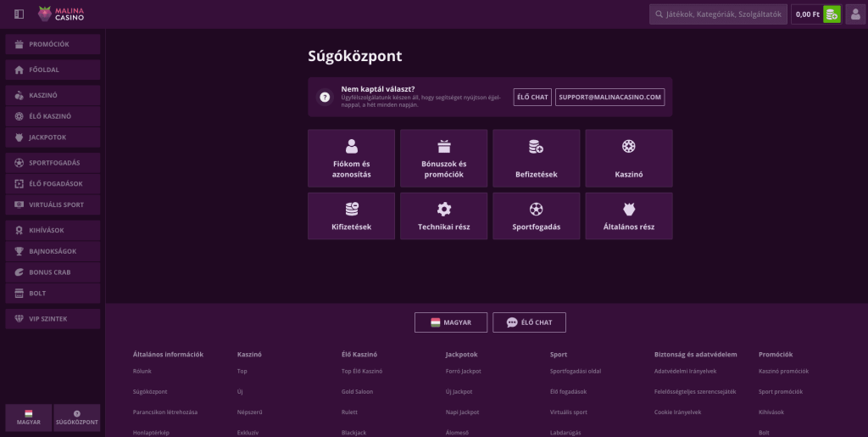
Task: Select the Kifizetések help tile
Action: coord(351,216)
